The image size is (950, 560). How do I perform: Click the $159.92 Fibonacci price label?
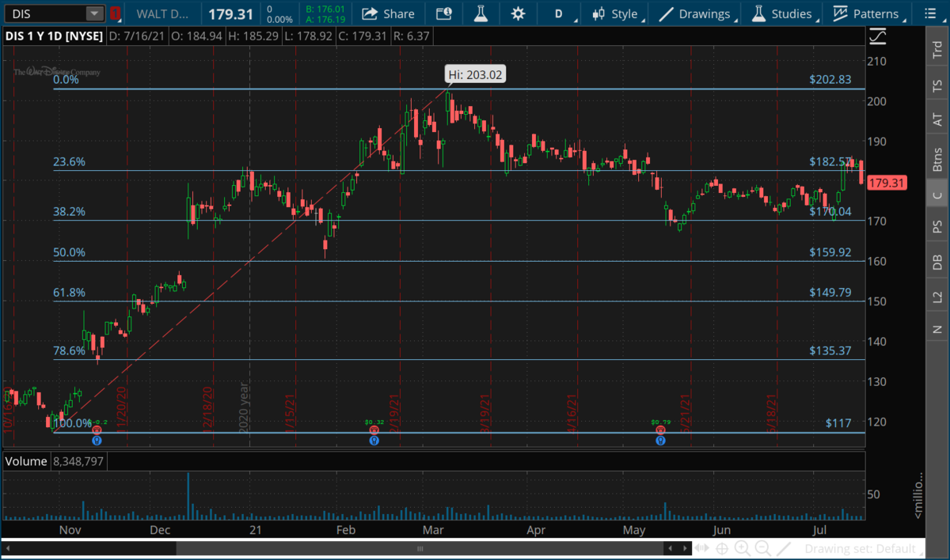830,252
